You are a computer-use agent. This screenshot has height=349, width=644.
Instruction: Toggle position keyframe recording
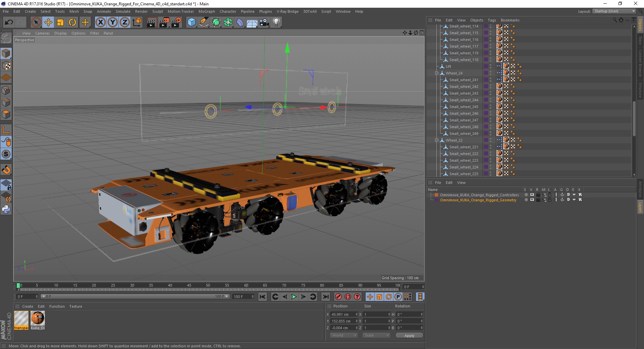point(370,297)
